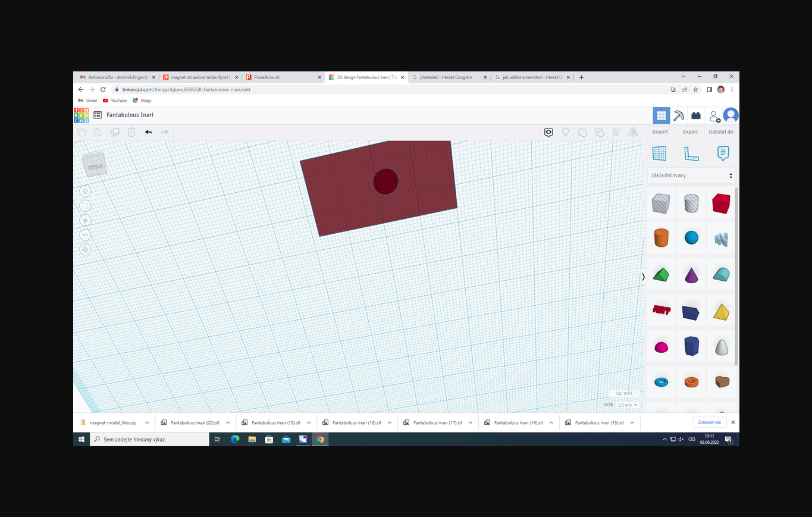
Task: Open the design list icon next to title
Action: (98, 115)
